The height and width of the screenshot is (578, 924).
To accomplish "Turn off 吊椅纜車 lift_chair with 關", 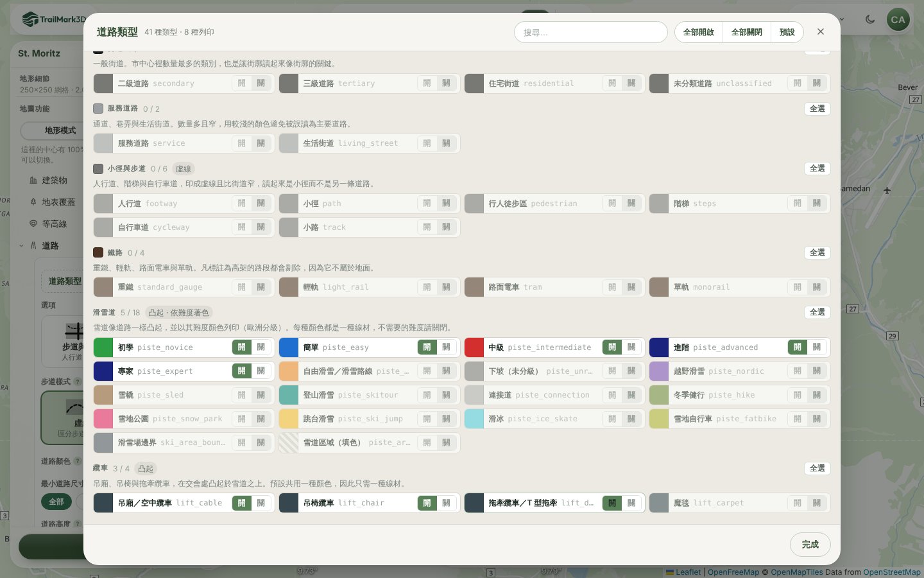I will pyautogui.click(x=447, y=503).
